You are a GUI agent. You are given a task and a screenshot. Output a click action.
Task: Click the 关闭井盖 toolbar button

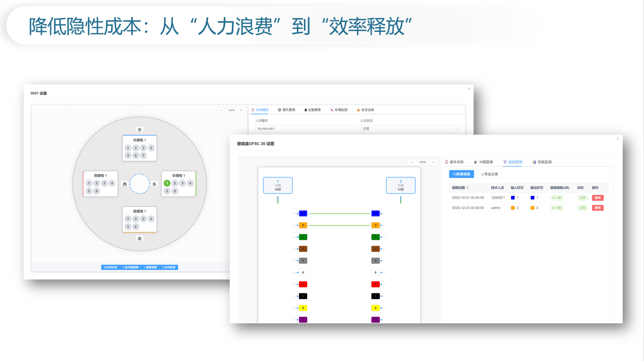[111, 267]
